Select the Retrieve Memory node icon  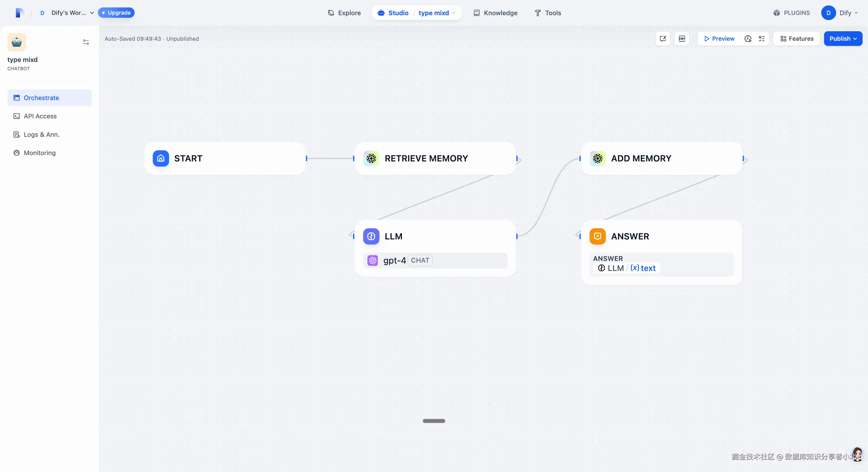371,158
